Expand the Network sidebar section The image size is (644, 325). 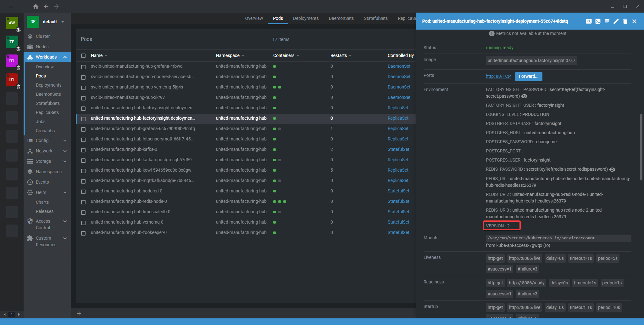65,151
